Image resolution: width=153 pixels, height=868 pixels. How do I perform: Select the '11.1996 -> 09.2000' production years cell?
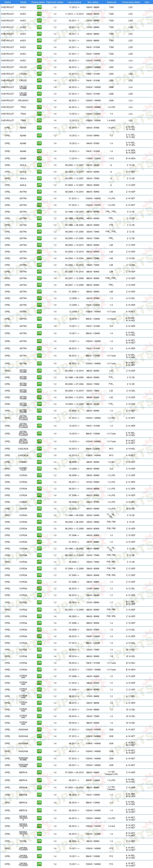coord(74,515)
